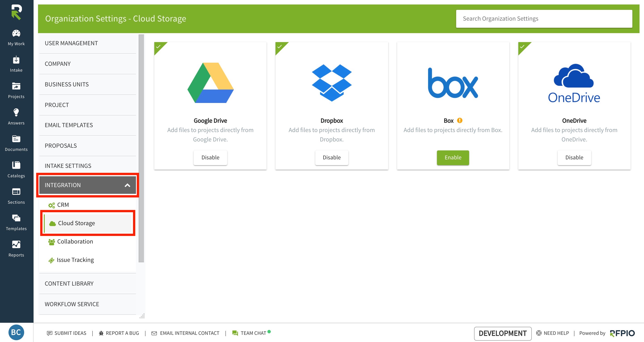Expand the WORKFLOW SERVICE section
The height and width of the screenshot is (342, 644).
[87, 304]
